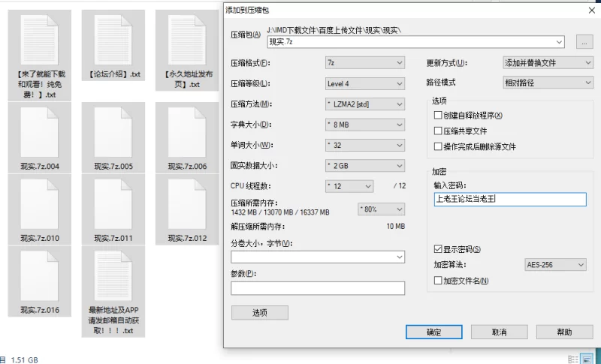Check 操作完成后删除源文件 option
This screenshot has height=364, width=601.
click(439, 147)
